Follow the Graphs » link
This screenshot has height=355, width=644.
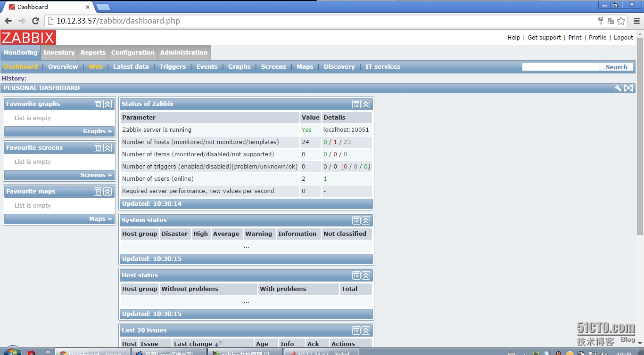pos(98,131)
